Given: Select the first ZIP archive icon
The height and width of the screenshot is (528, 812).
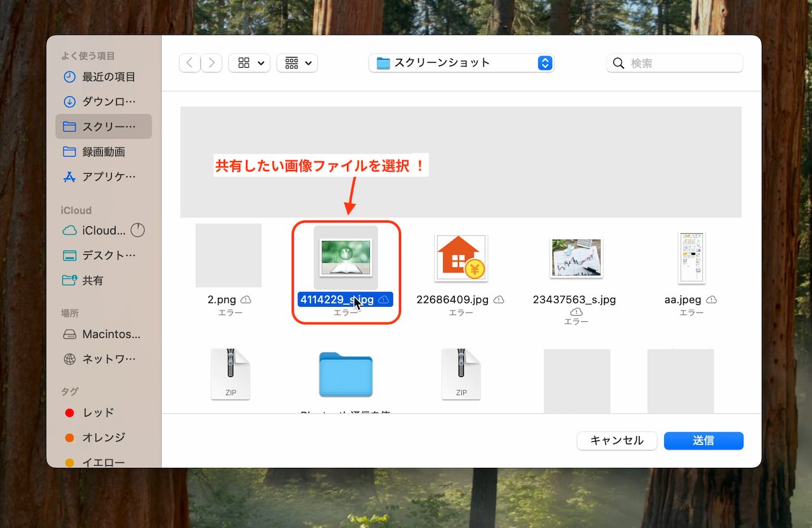Looking at the screenshot, I should coord(230,375).
